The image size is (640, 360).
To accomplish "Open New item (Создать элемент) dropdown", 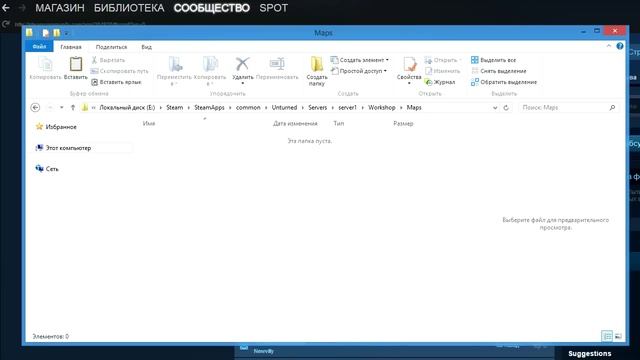I will click(359, 60).
